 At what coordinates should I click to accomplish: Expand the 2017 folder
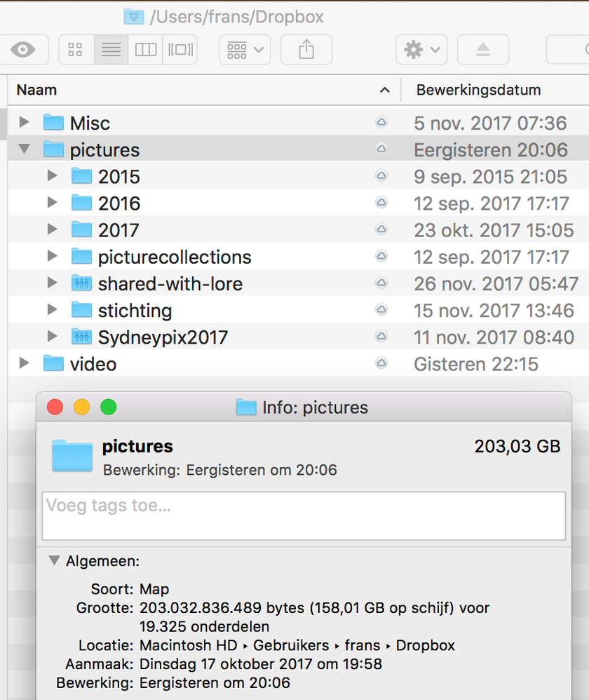[53, 229]
